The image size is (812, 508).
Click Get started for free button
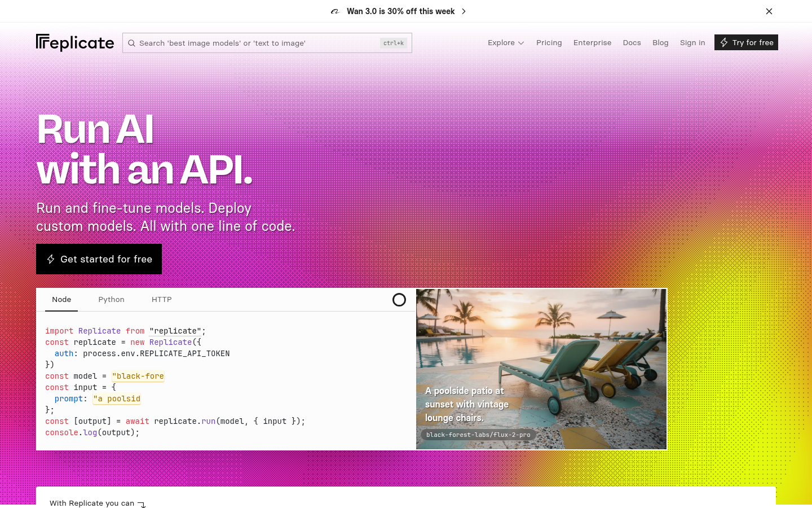(x=99, y=259)
